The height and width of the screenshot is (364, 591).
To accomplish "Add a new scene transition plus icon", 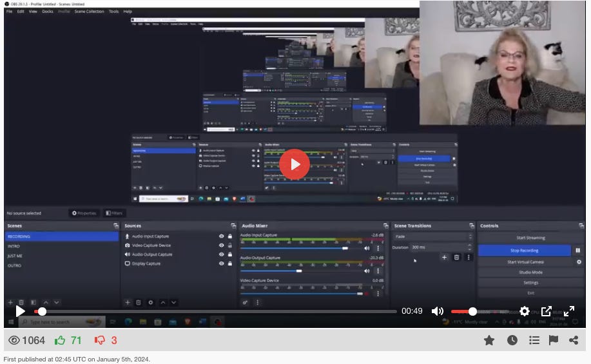I will click(x=445, y=257).
